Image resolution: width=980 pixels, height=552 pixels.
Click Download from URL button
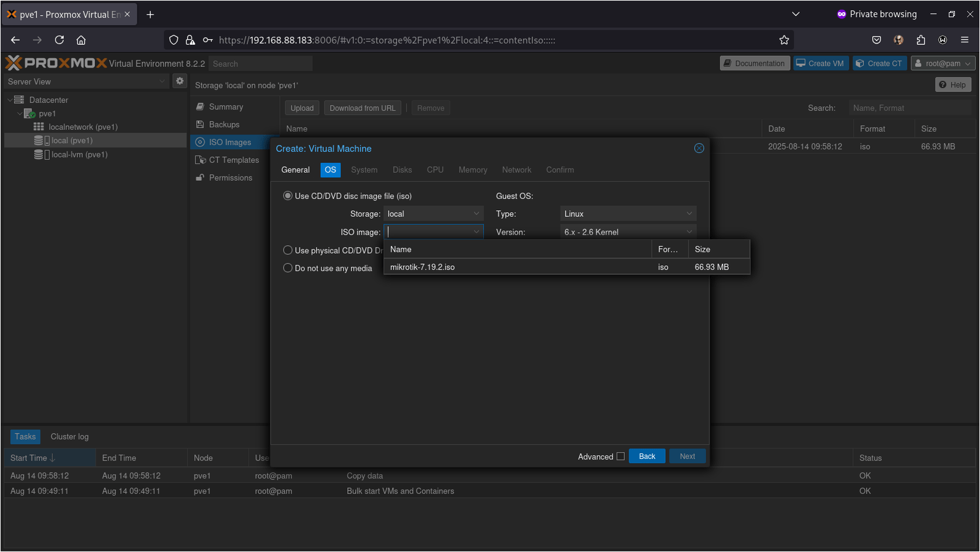pyautogui.click(x=363, y=108)
